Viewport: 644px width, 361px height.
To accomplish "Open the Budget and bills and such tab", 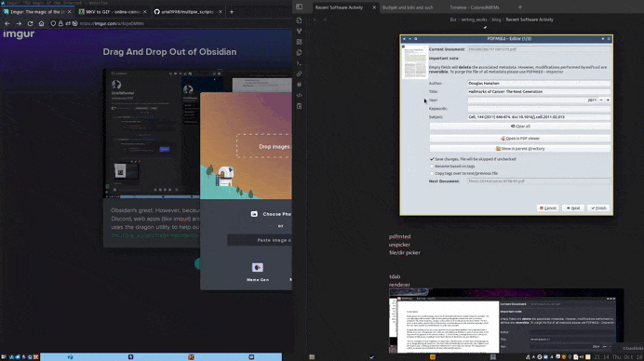I will [x=408, y=7].
